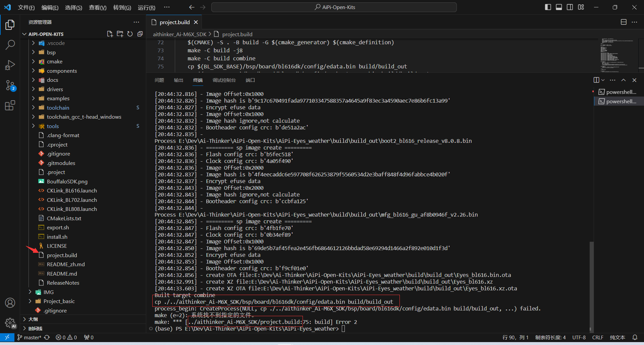Go forward in navigation history
Screen dimensions: 644x345
[x=203, y=7]
